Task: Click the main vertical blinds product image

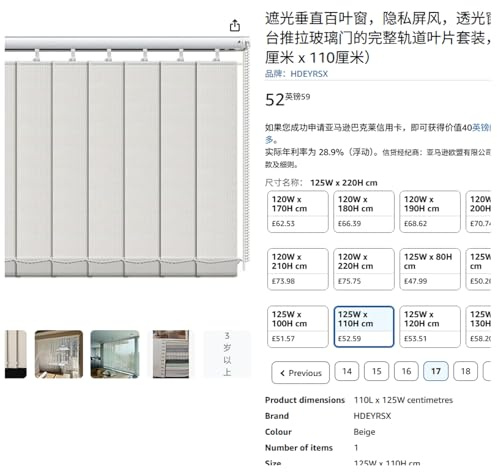Action: 127,157
